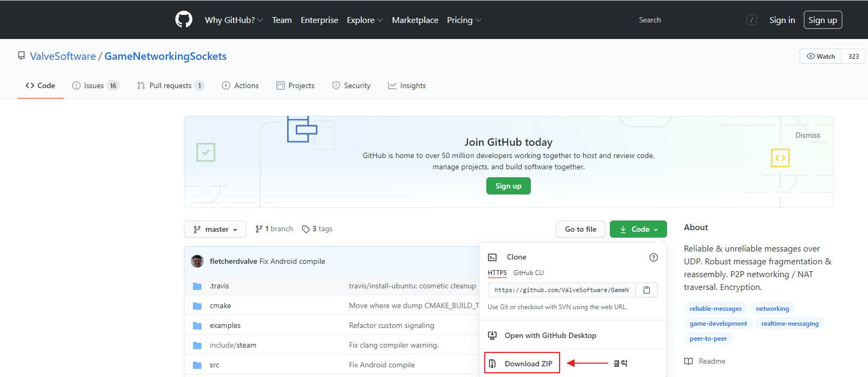Open the Security tab

pyautogui.click(x=351, y=85)
